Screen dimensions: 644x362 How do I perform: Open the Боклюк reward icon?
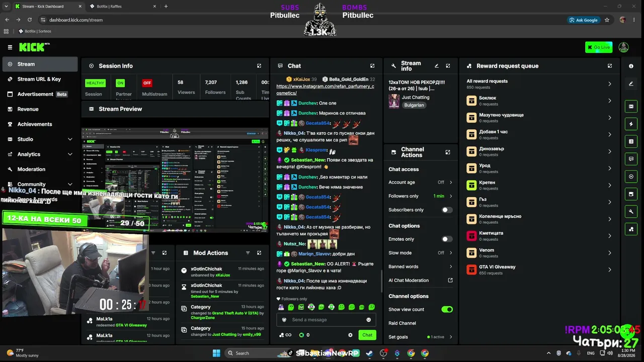[471, 101]
